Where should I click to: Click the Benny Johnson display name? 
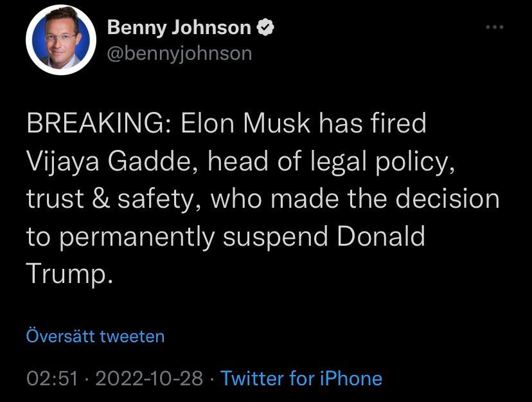[179, 28]
